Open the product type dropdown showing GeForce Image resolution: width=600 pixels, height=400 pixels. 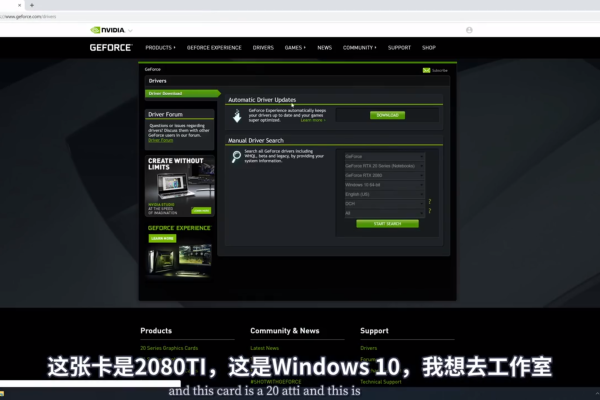click(x=384, y=157)
